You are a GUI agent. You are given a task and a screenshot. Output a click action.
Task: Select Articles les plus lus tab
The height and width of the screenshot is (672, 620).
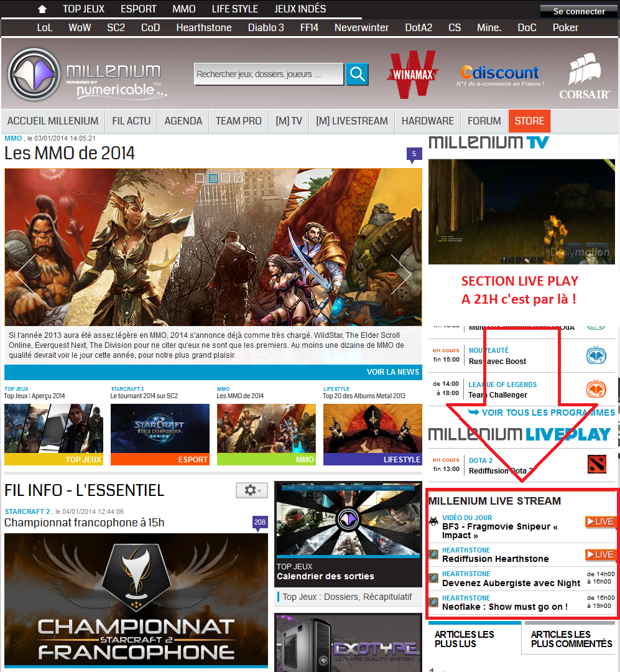[x=474, y=639]
